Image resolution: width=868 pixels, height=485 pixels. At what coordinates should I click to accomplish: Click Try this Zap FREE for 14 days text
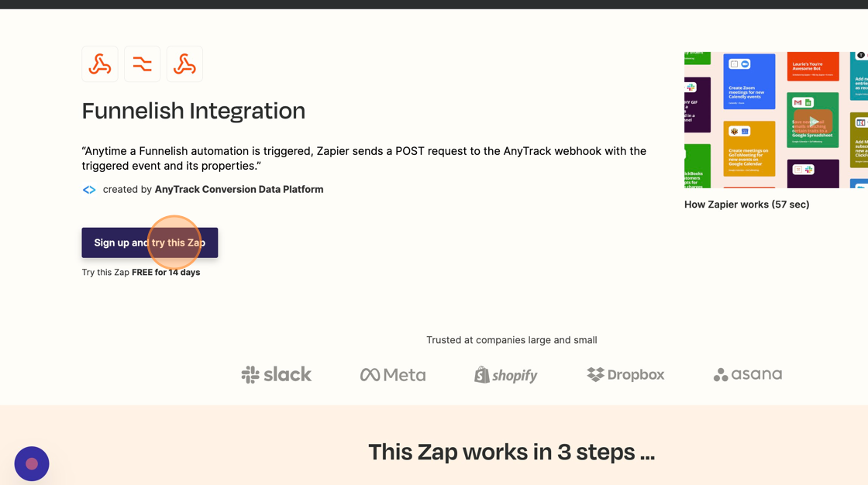[141, 273]
